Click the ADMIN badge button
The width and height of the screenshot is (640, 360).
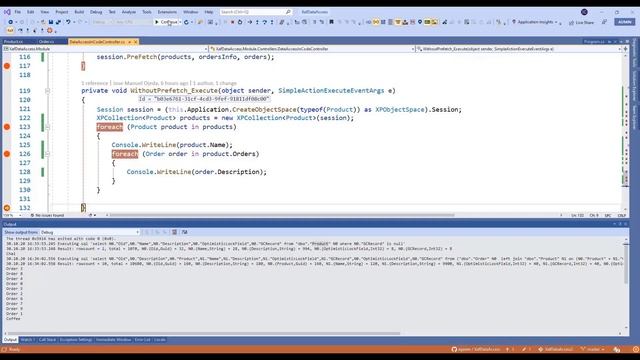[624, 22]
